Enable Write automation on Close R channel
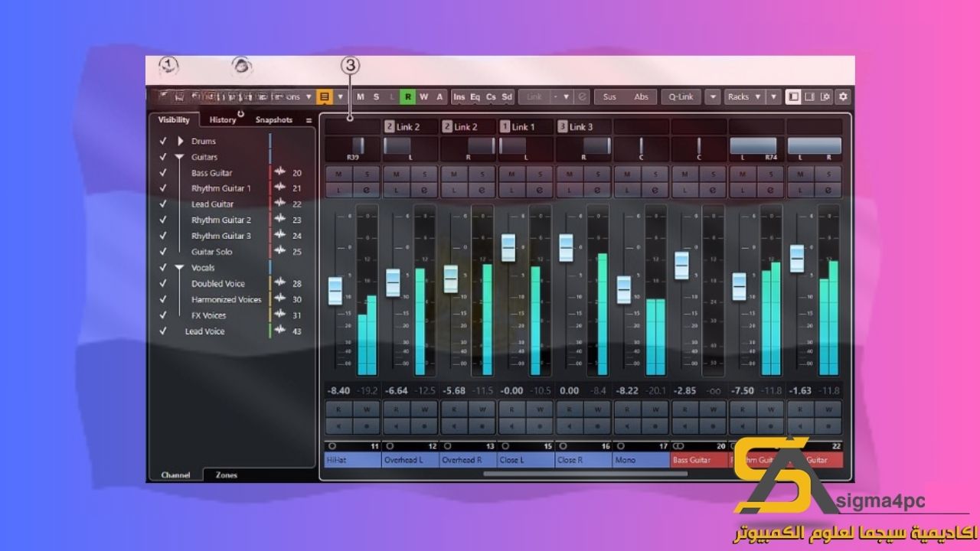 coord(598,409)
